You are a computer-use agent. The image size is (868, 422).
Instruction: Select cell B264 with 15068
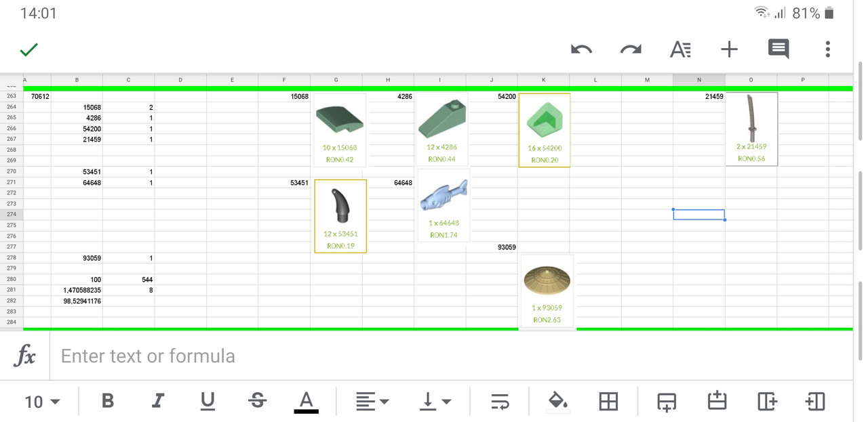(77, 107)
